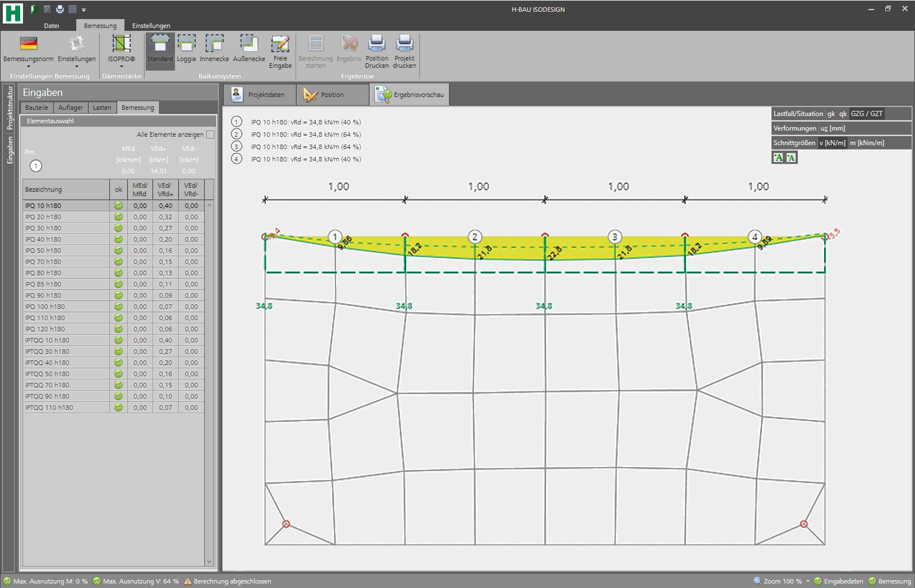Click the Bezeichnung column header
This screenshot has height=588, width=915.
coord(66,190)
